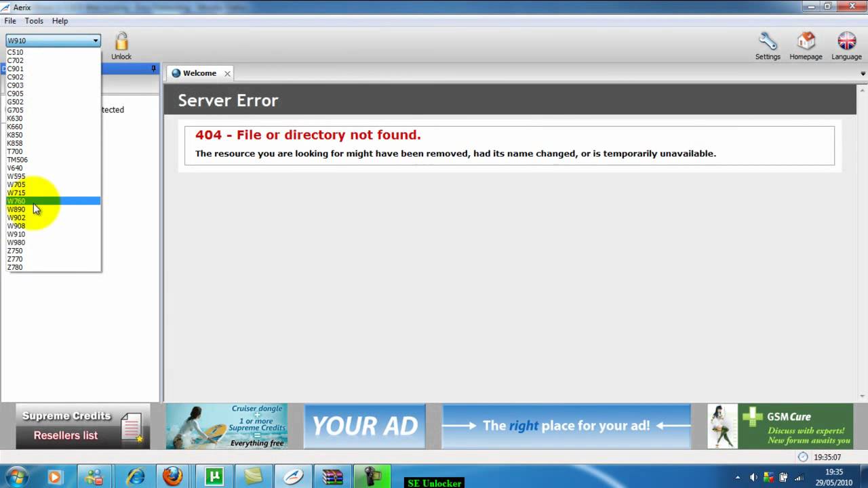Select C510 from the model list

click(54, 52)
